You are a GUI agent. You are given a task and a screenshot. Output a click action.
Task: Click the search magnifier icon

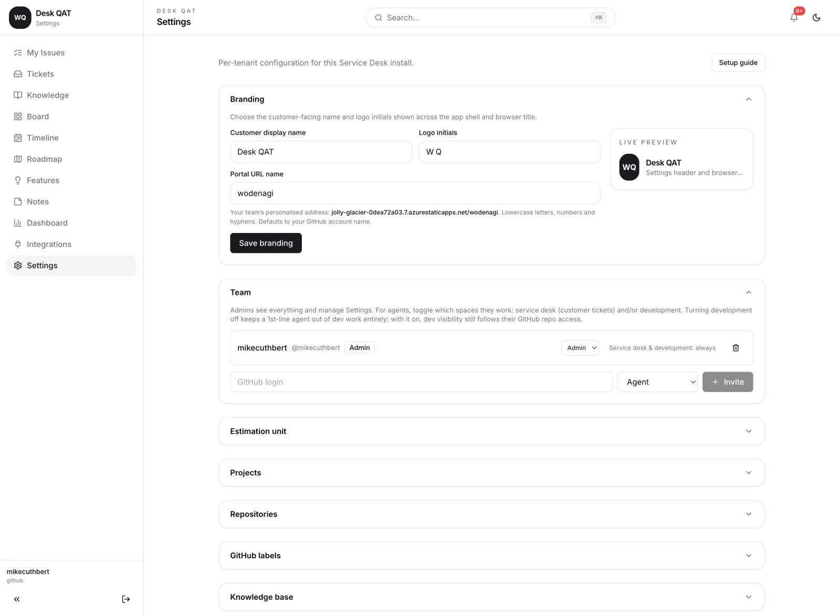click(378, 17)
